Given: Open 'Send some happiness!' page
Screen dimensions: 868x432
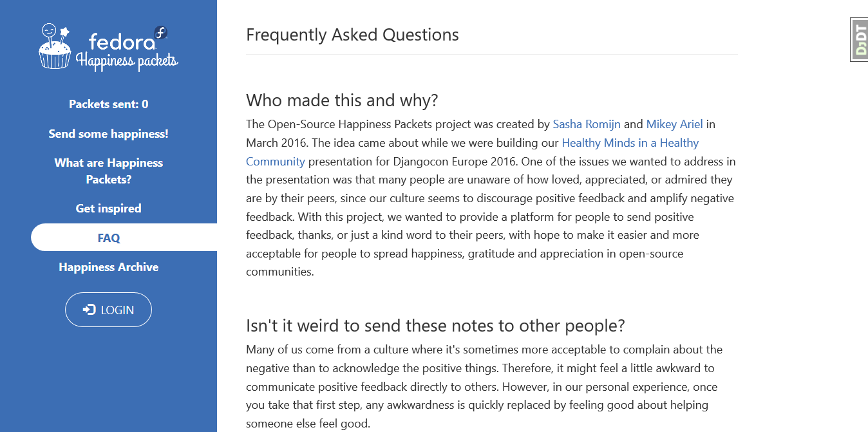Looking at the screenshot, I should click(109, 134).
